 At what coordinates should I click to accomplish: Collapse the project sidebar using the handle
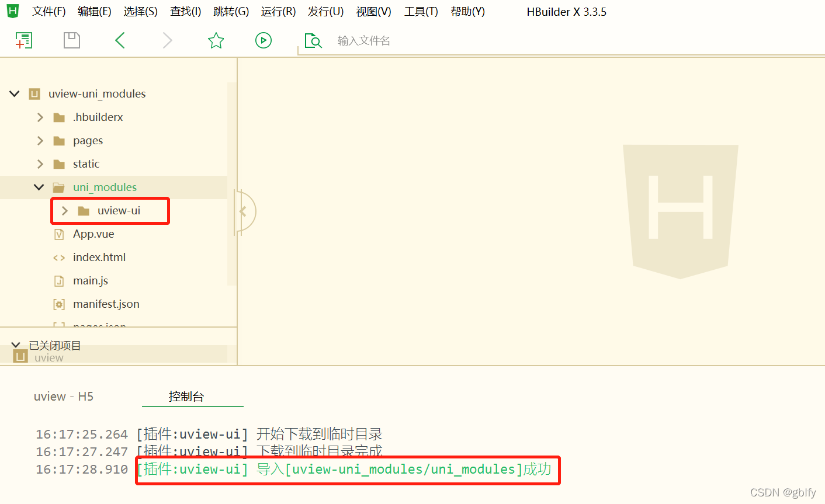click(x=243, y=211)
